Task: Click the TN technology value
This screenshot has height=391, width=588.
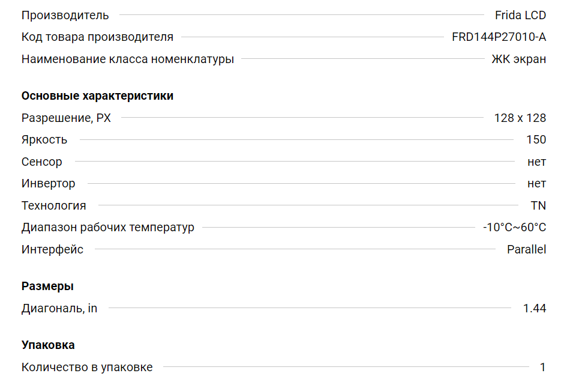Action: 538,205
